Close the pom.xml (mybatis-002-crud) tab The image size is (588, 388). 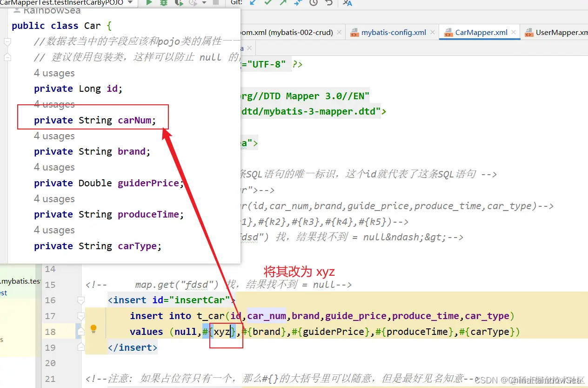pos(339,33)
